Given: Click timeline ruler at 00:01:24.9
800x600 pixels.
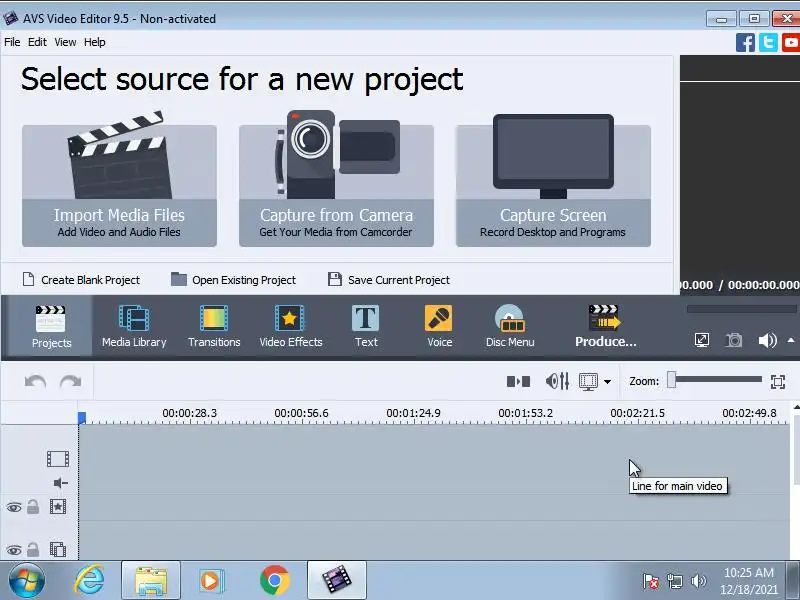Looking at the screenshot, I should tap(413, 413).
